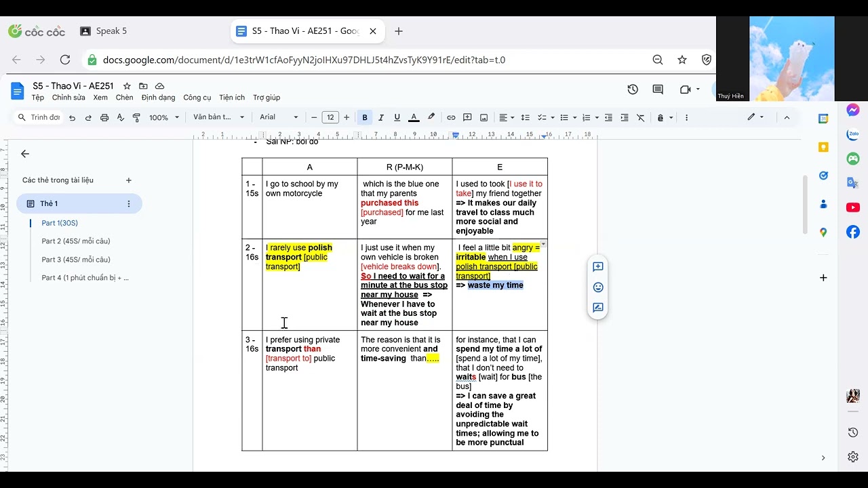Add a comment from the toolbar
Screen dimensions: 868x488
[x=467, y=117]
